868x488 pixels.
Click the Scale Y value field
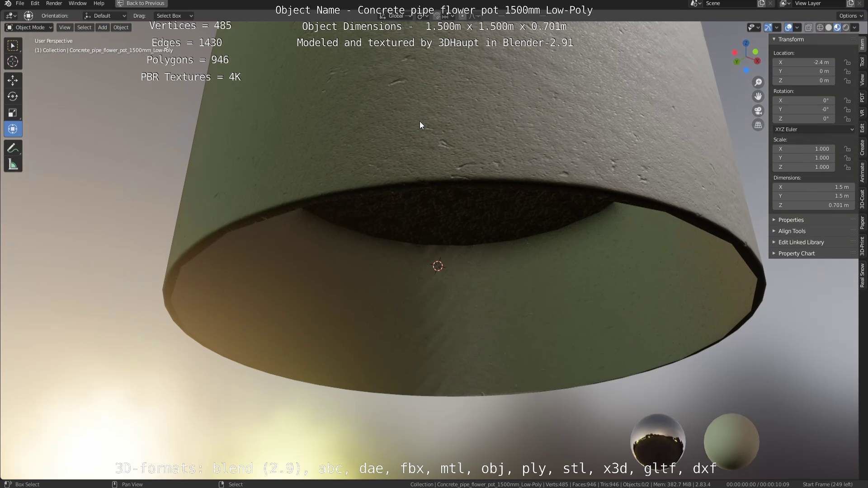[x=804, y=158]
